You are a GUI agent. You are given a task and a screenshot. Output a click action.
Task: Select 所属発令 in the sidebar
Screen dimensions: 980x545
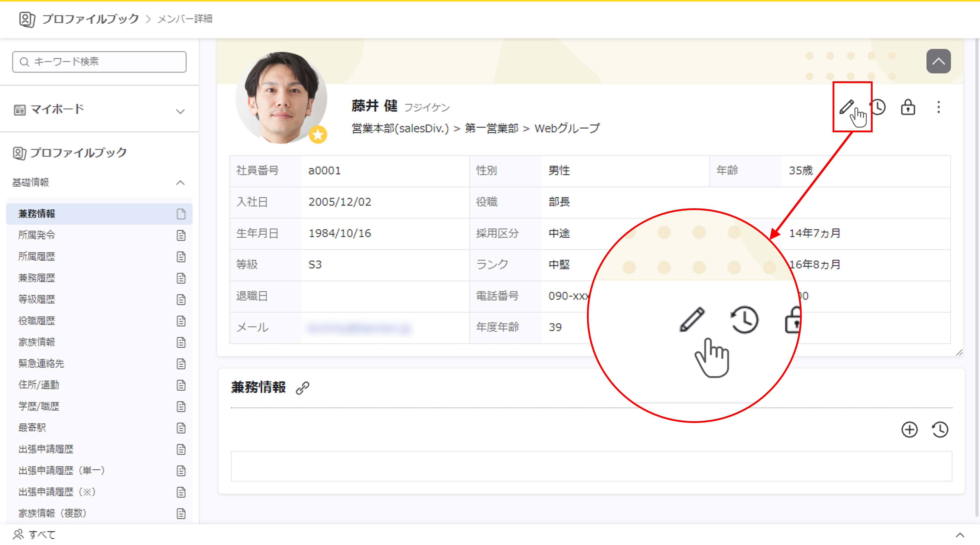point(37,235)
